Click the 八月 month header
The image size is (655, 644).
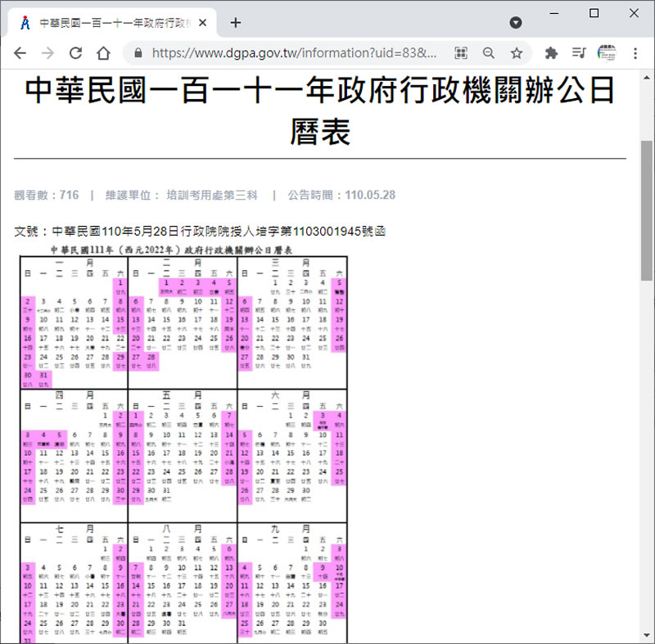tap(182, 529)
